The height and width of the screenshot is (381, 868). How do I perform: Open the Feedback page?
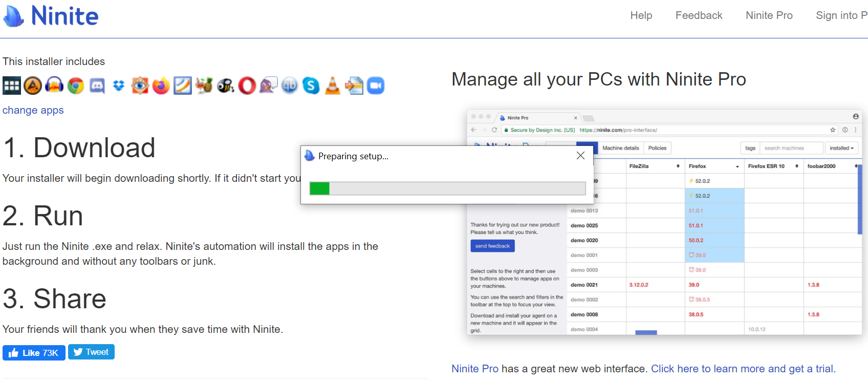699,15
